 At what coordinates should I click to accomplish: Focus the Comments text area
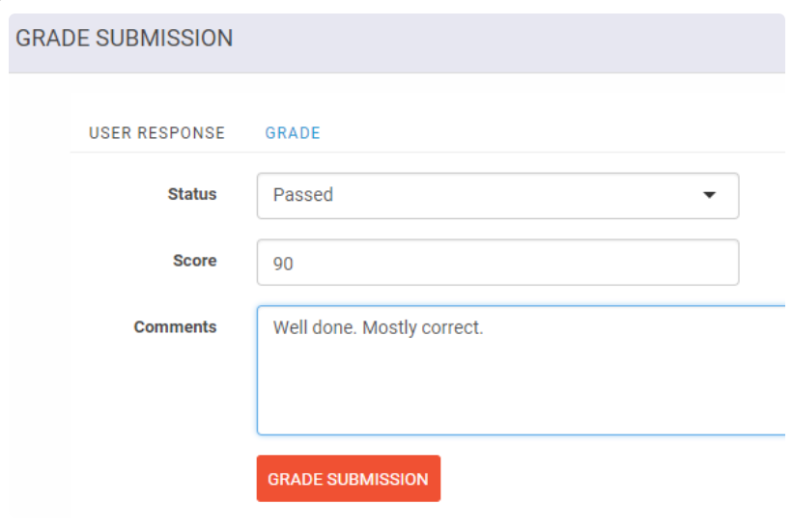point(521,370)
